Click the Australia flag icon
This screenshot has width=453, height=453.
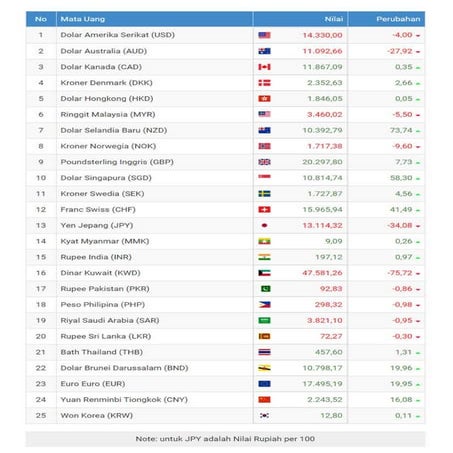[x=264, y=51]
